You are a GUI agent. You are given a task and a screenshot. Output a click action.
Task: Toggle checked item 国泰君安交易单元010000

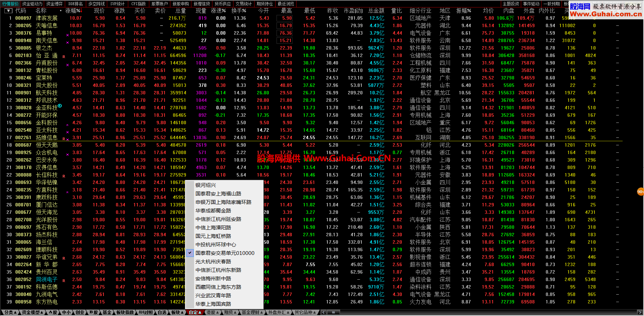tap(224, 253)
